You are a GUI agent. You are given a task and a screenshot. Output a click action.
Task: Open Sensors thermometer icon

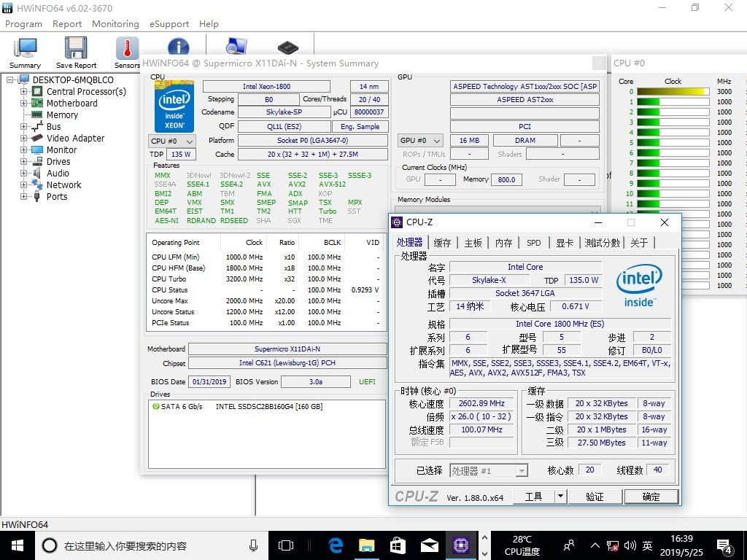point(127,53)
